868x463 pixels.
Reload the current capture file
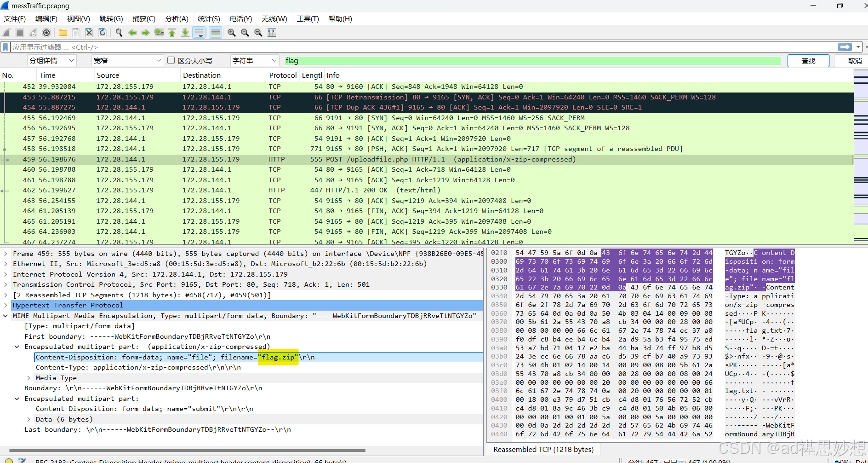102,32
